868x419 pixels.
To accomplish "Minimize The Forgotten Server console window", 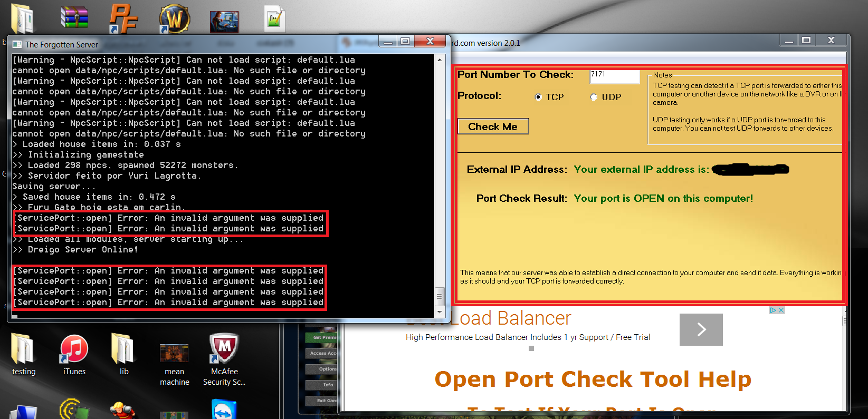I will pos(388,42).
